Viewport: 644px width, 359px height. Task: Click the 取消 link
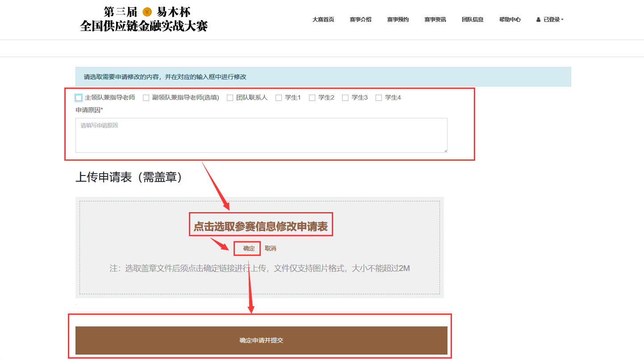[270, 249]
